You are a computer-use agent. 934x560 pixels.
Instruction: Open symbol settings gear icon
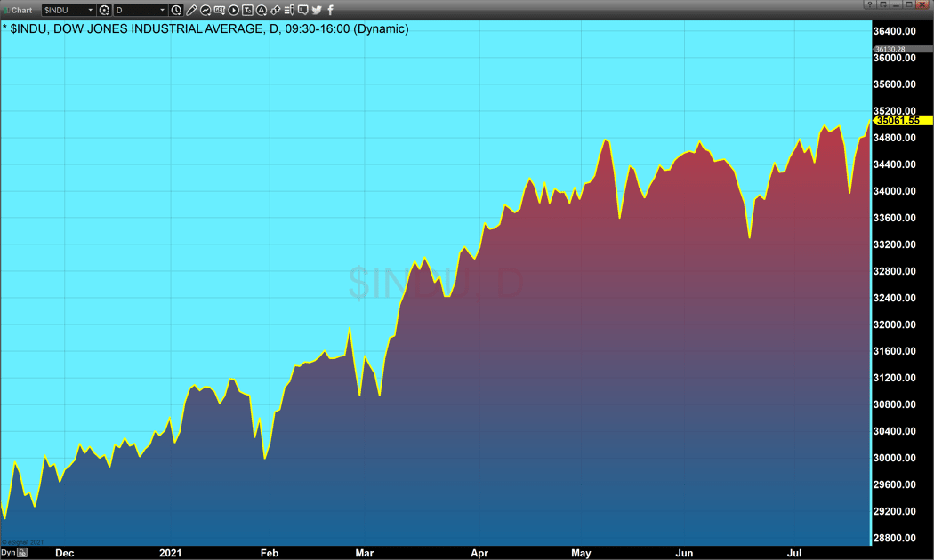104,10
